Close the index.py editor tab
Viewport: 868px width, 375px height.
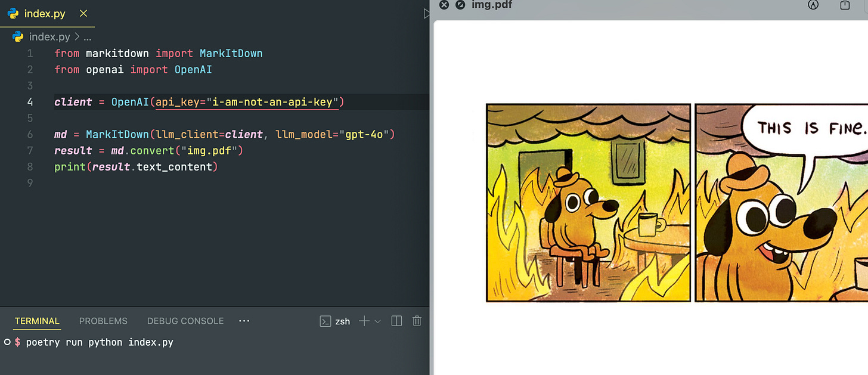click(83, 13)
